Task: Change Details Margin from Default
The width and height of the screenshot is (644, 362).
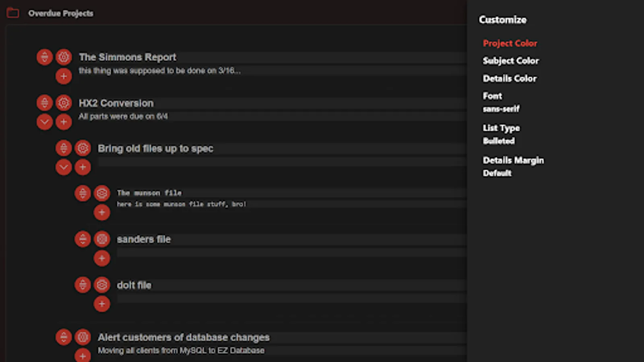Action: click(x=497, y=173)
